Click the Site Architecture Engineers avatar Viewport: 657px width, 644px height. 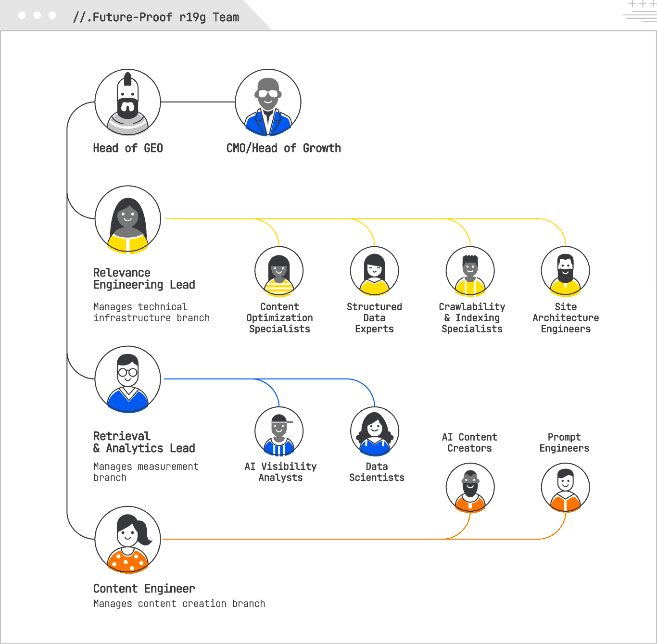(565, 271)
